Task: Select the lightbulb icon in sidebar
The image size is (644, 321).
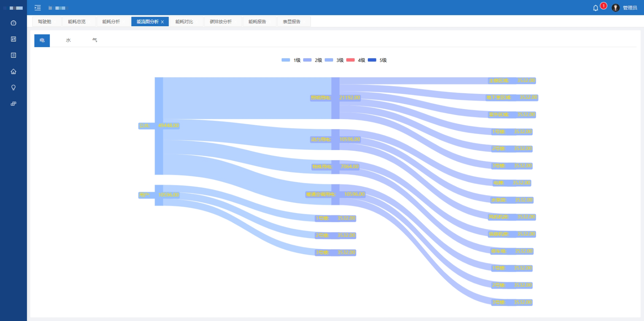Action: tap(13, 88)
